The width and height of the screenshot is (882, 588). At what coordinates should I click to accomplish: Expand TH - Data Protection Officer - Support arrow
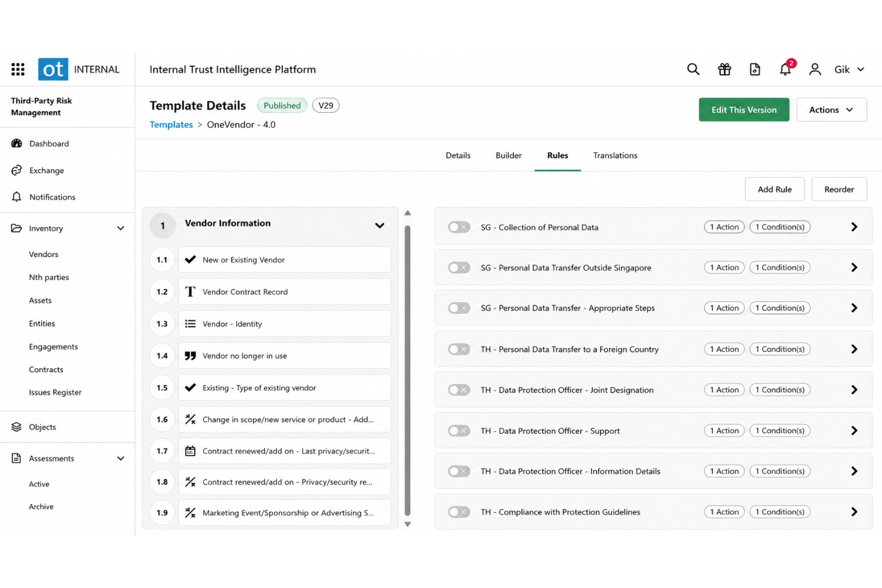pos(854,431)
